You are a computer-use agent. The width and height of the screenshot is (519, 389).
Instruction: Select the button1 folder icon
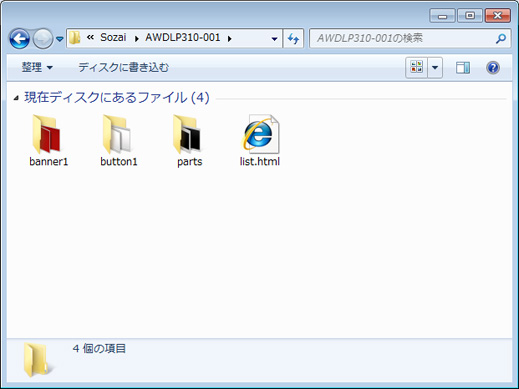click(117, 134)
